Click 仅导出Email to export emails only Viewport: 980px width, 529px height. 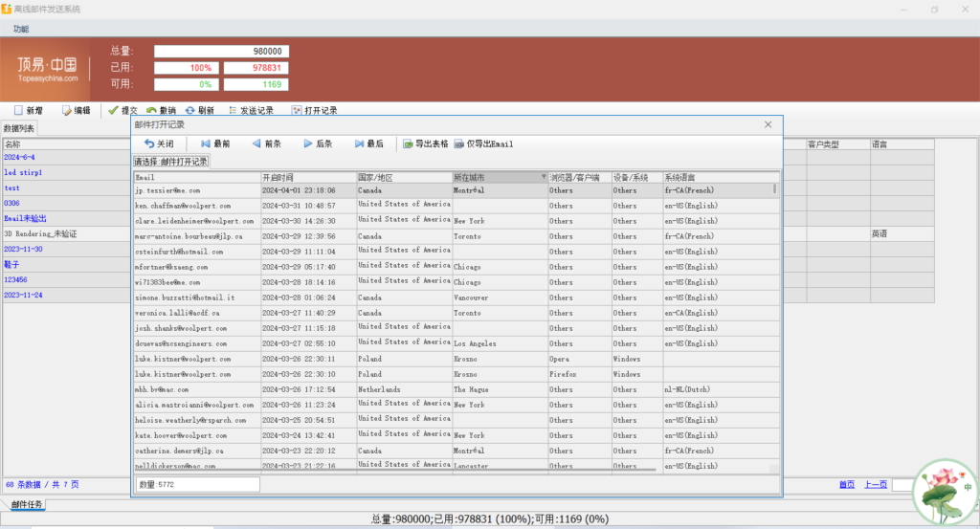click(484, 143)
